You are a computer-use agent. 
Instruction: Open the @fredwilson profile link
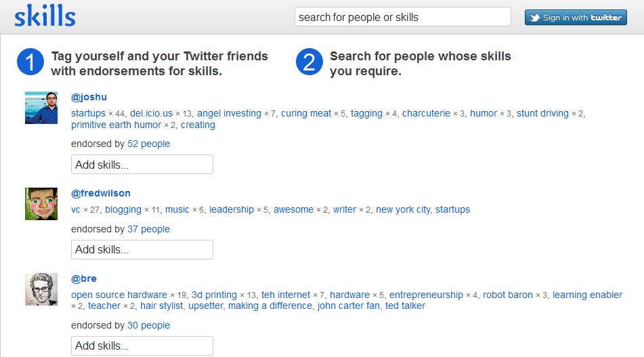(101, 193)
